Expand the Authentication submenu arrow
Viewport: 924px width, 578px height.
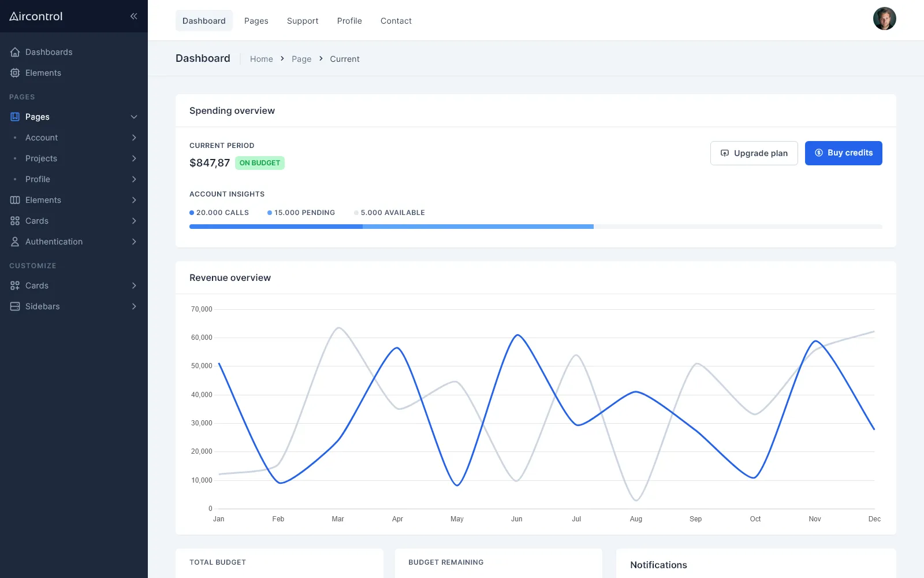(x=134, y=242)
